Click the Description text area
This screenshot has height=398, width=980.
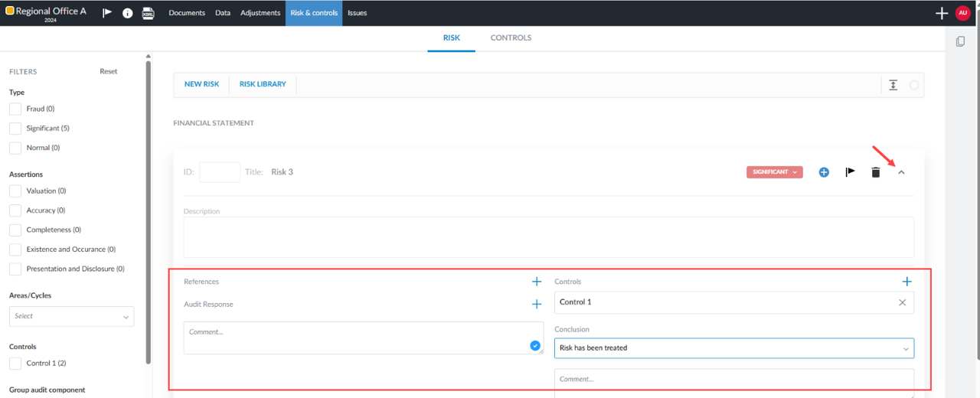pyautogui.click(x=548, y=237)
